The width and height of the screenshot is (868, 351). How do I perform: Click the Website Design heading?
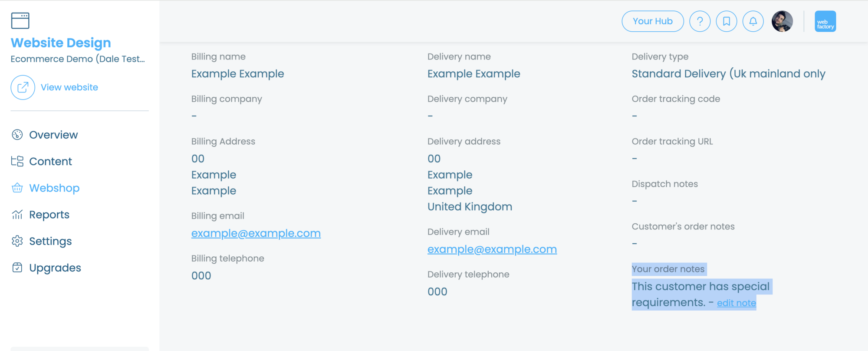[x=61, y=43]
